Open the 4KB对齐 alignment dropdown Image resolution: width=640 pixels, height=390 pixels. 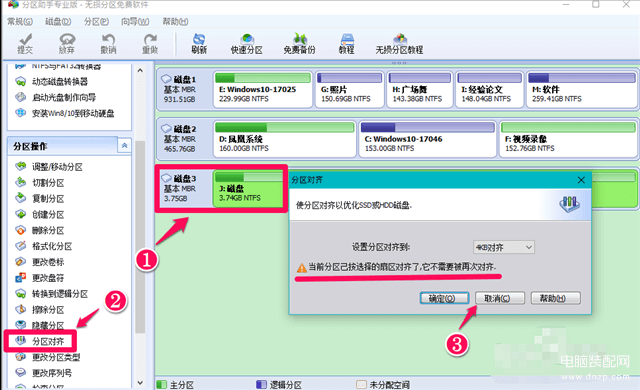point(504,247)
